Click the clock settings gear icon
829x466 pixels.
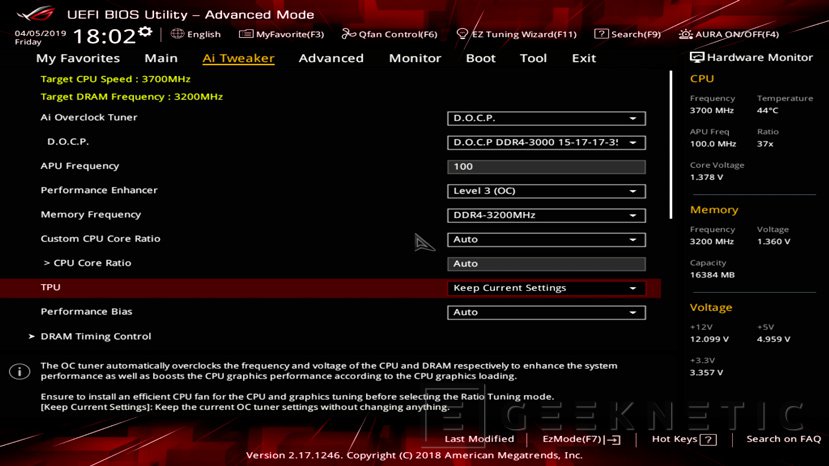tap(145, 32)
